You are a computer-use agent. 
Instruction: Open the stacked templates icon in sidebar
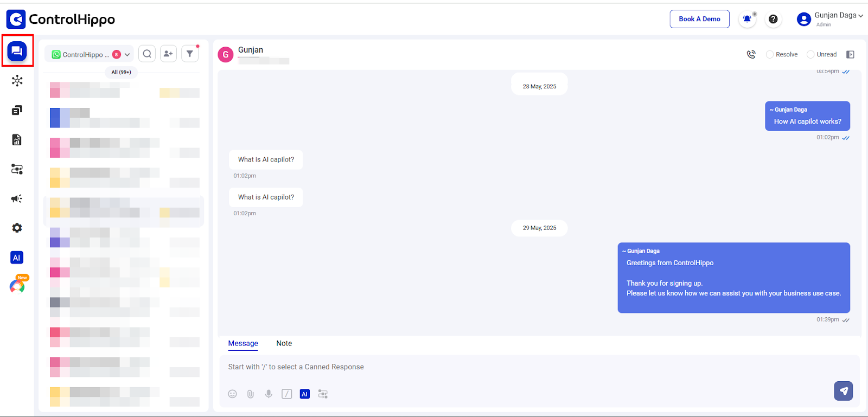[x=17, y=110]
